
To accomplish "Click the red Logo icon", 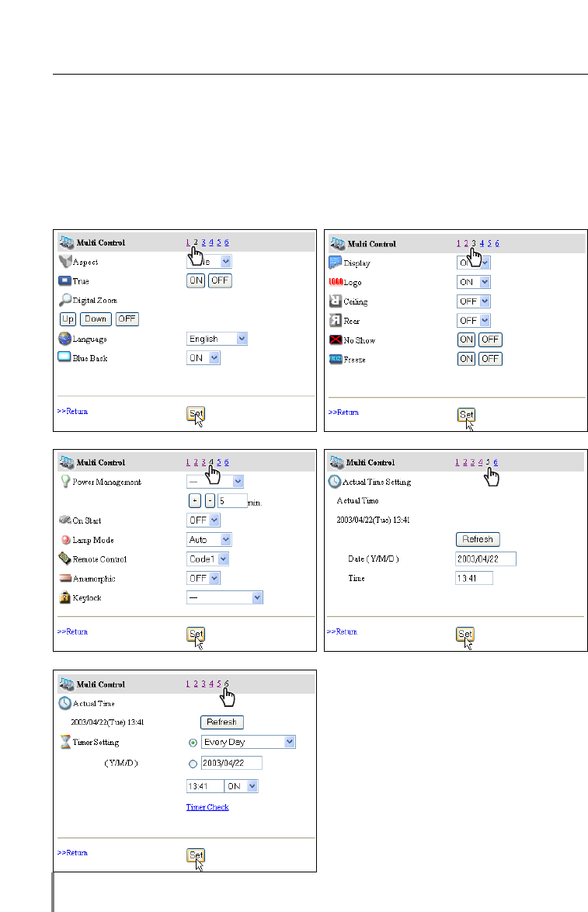I will click(336, 282).
